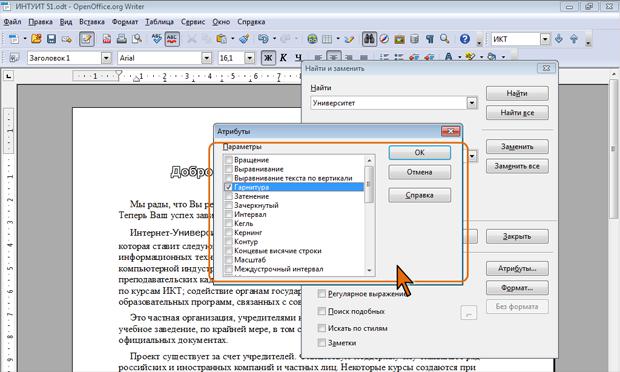620x372 pixels.
Task: Open the ИКТ find toolbar dropdown
Action: coord(545,39)
